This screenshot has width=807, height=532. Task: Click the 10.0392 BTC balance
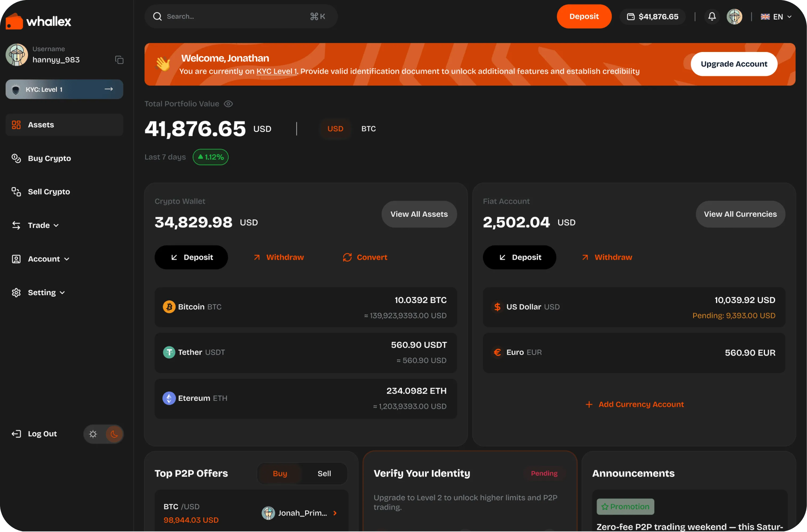(x=420, y=300)
